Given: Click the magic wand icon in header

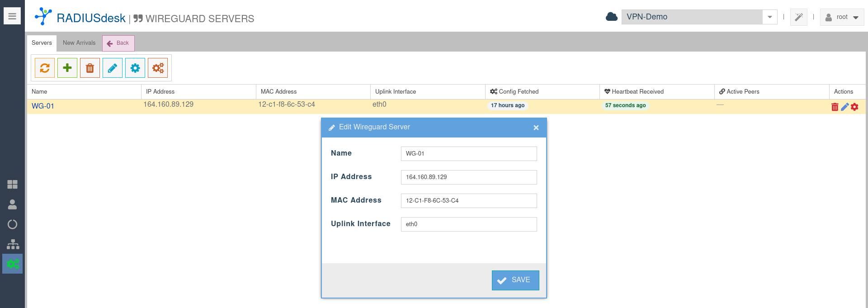Looking at the screenshot, I should 799,17.
